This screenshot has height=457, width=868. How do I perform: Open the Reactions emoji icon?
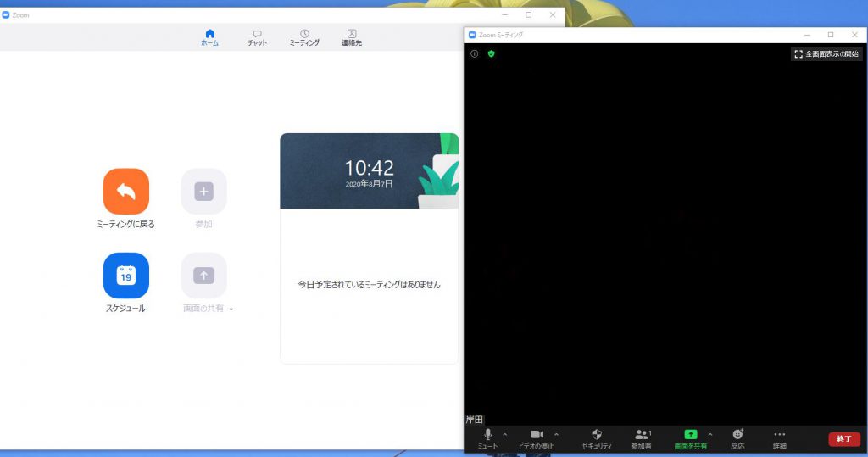point(737,435)
